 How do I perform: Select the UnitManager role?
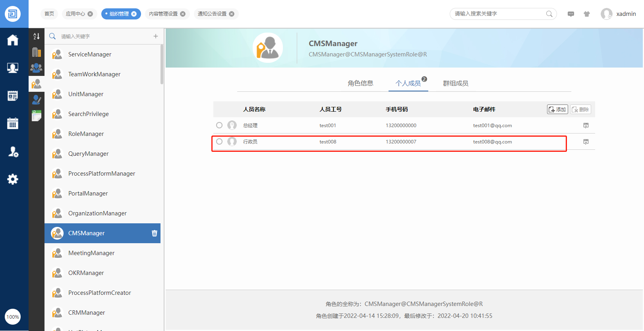[102, 94]
